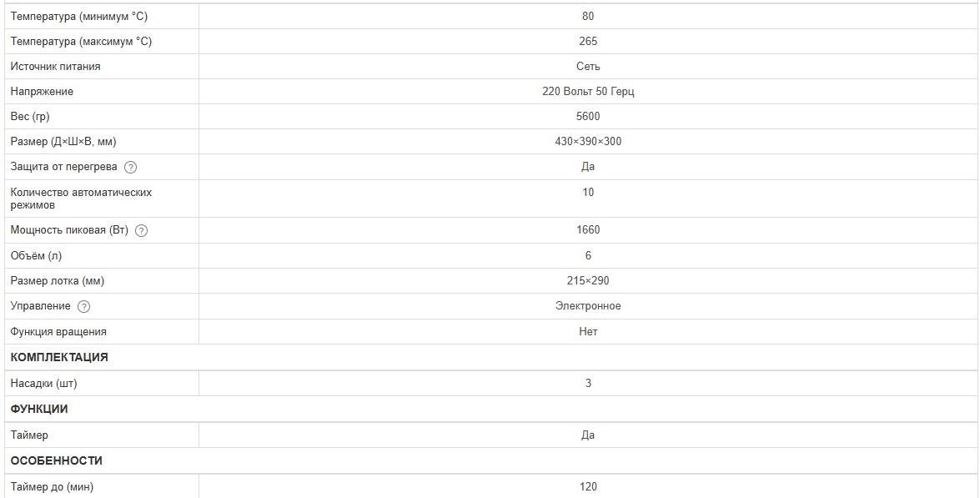Click the Объём (л) label
The width and height of the screenshot is (980, 498).
[37, 255]
